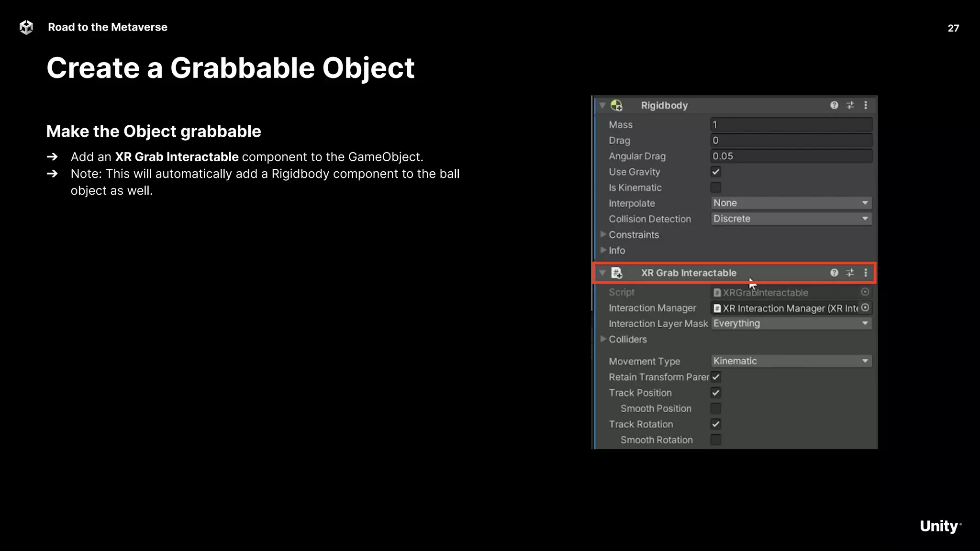The width and height of the screenshot is (980, 551).
Task: Click the Interaction Manager label
Action: pos(652,308)
